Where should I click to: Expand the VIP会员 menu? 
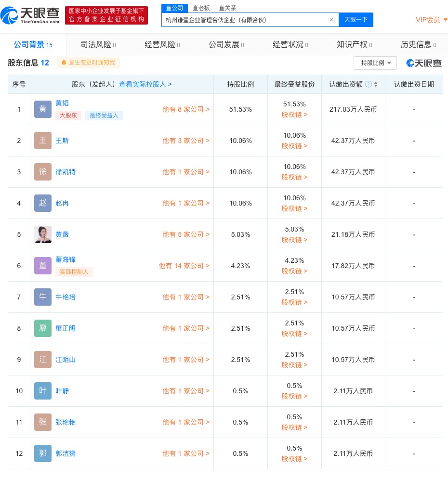tap(431, 20)
